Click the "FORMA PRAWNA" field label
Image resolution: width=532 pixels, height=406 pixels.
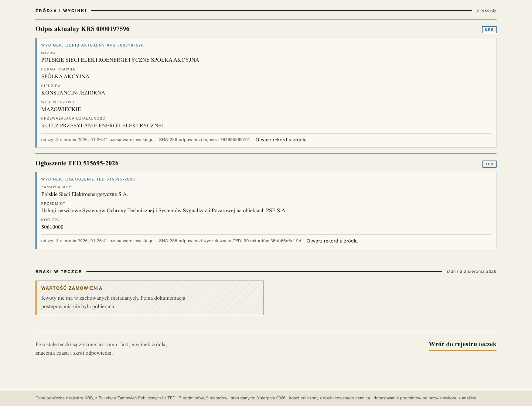pos(58,69)
